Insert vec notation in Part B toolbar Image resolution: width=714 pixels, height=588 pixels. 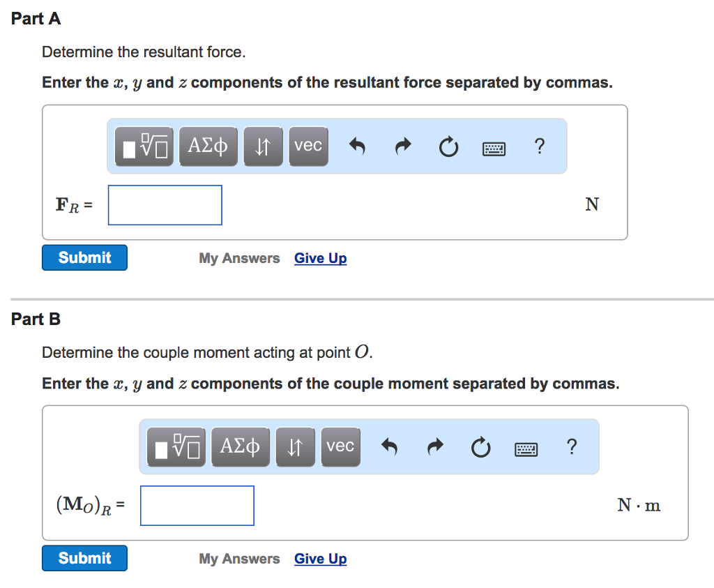click(340, 447)
